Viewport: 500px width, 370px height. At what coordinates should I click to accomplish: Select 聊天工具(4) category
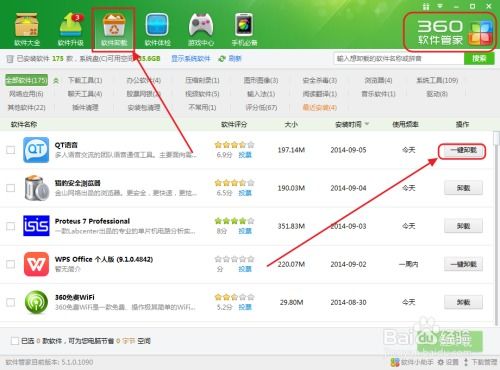85,94
